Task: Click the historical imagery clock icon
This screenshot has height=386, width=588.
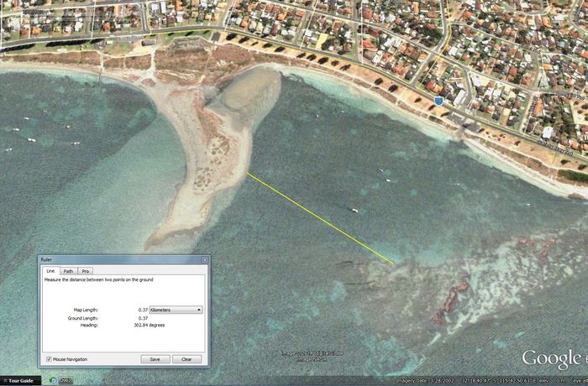Action: (52, 380)
